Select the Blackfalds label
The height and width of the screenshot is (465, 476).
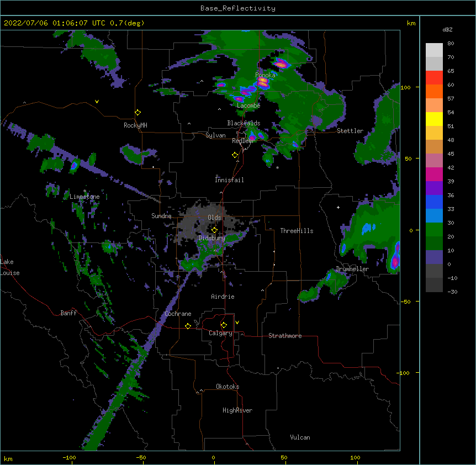[244, 123]
